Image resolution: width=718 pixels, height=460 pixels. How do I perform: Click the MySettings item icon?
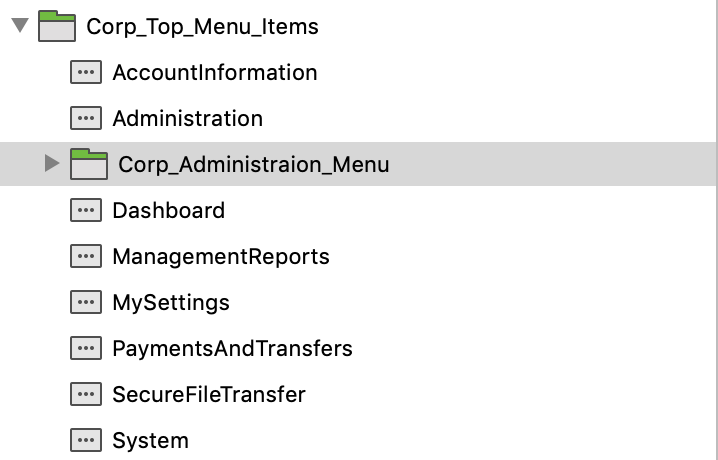click(x=86, y=302)
